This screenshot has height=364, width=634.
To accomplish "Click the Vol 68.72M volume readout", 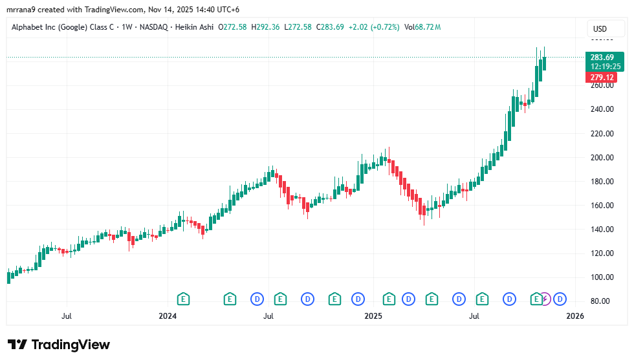I will click(422, 27).
